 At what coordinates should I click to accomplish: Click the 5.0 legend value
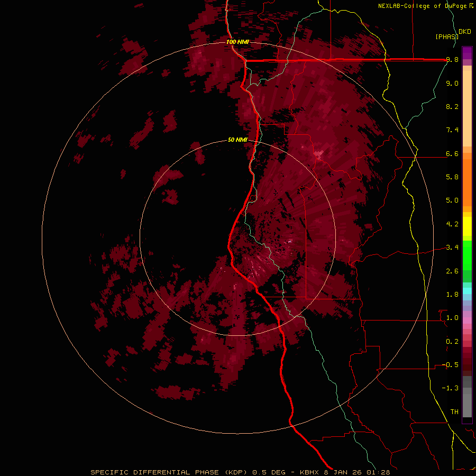(452, 200)
